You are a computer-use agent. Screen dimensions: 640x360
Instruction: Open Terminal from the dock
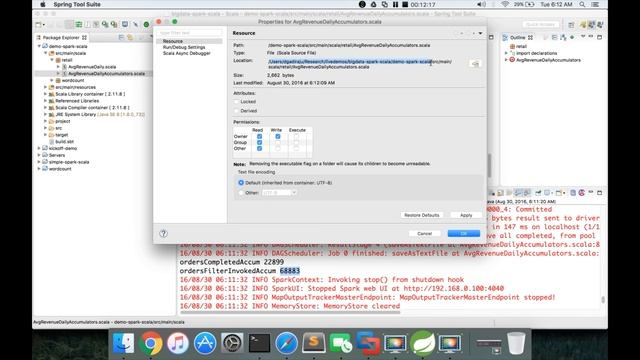tap(259, 343)
